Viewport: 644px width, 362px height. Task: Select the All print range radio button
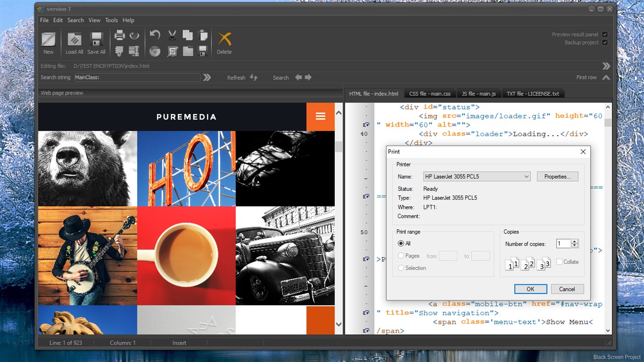point(401,243)
